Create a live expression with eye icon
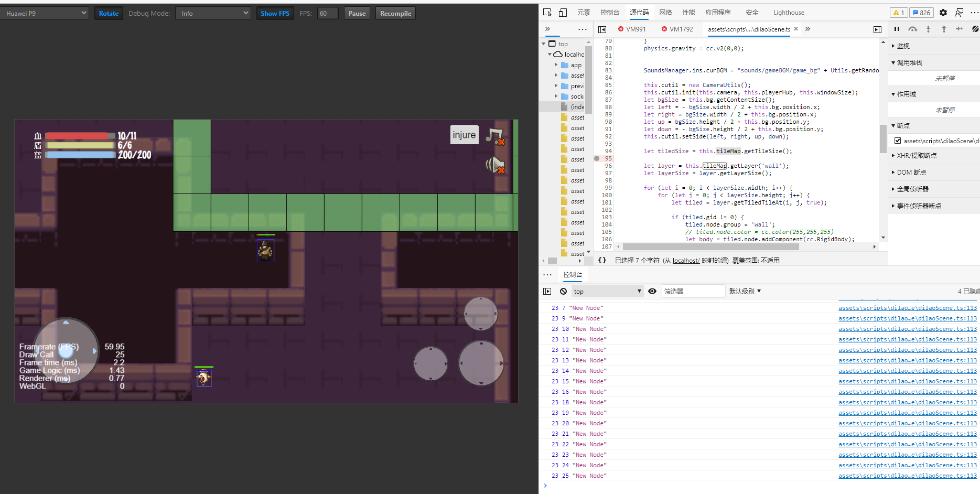Screen dimensions: 980x494 652,291
